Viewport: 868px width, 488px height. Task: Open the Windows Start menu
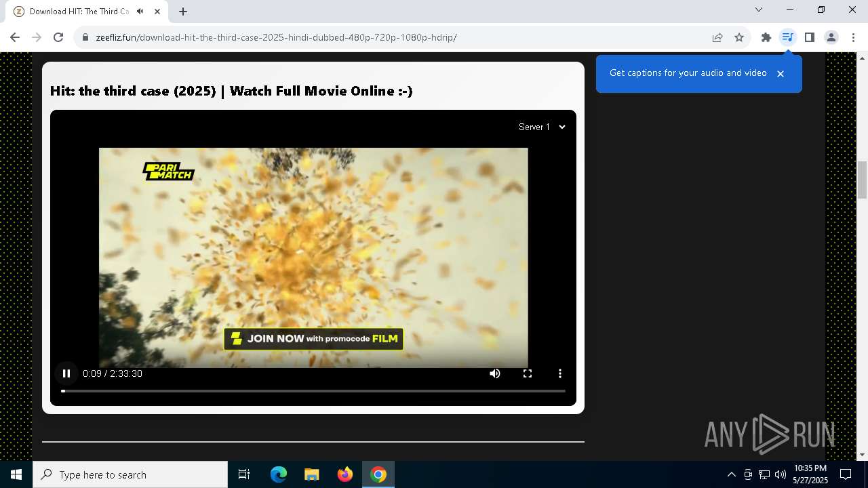point(16,474)
